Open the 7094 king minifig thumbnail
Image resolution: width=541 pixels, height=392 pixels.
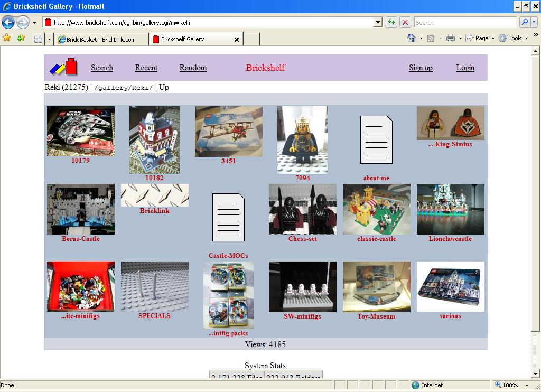click(302, 140)
